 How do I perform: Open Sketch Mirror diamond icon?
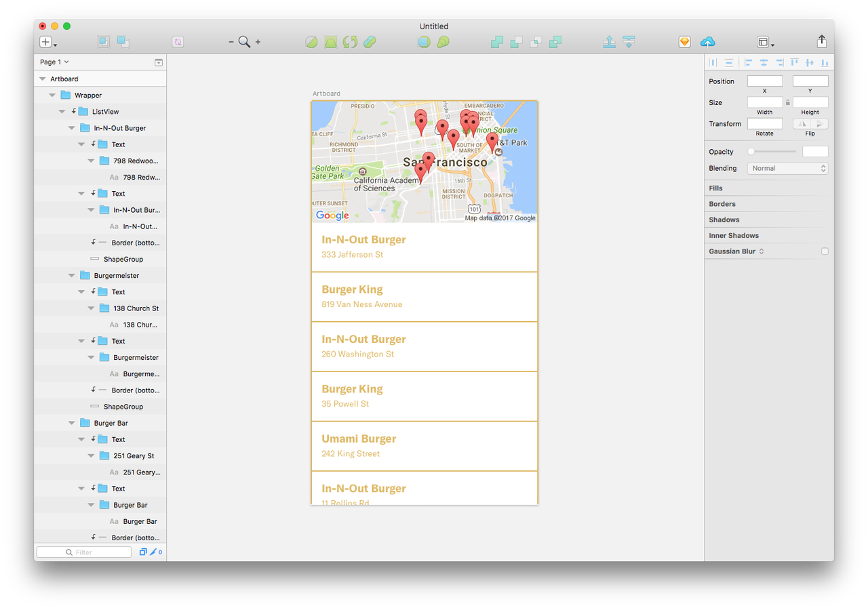(684, 42)
